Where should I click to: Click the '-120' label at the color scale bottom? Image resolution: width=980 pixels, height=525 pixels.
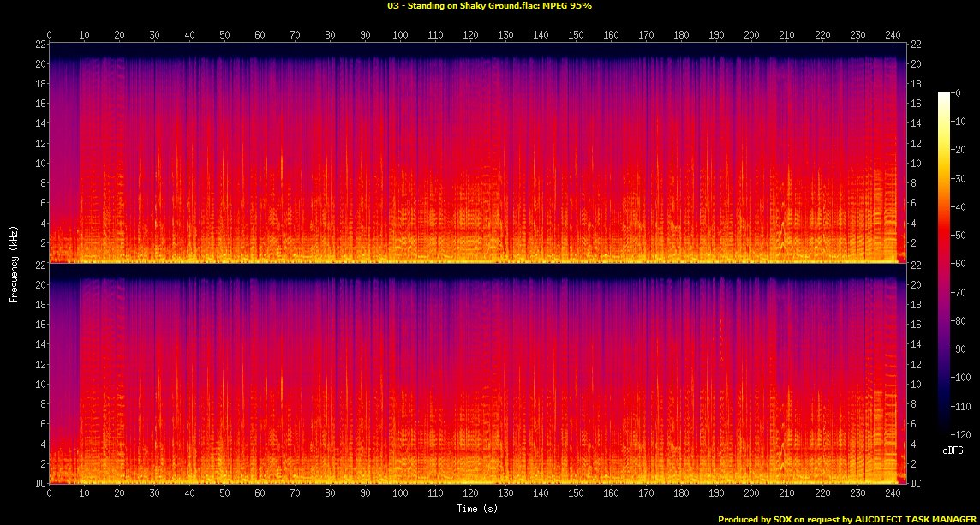(960, 434)
